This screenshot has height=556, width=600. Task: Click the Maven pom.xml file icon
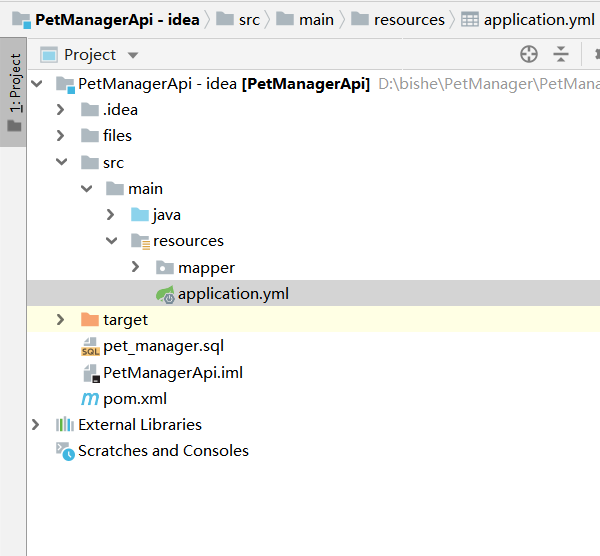pyautogui.click(x=90, y=399)
